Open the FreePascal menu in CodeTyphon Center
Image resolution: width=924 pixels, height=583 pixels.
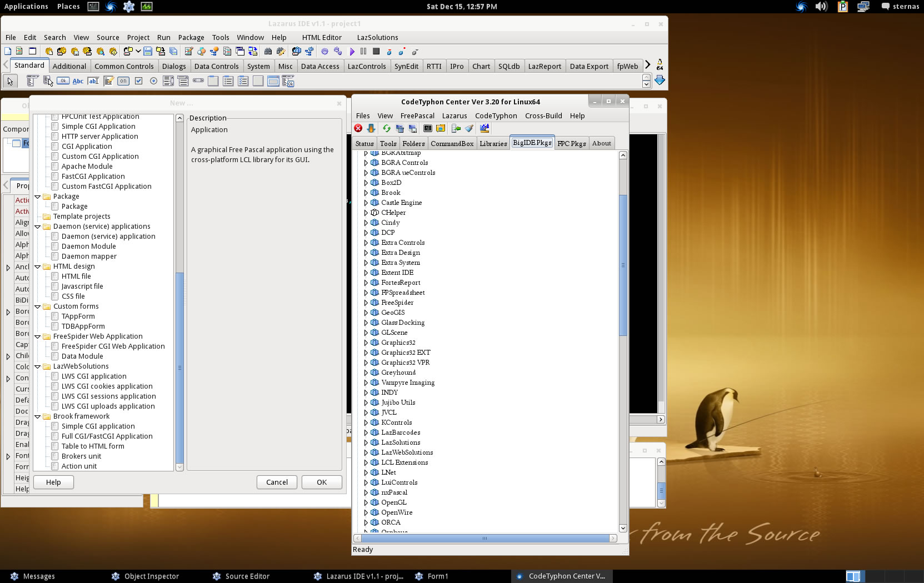(x=417, y=115)
